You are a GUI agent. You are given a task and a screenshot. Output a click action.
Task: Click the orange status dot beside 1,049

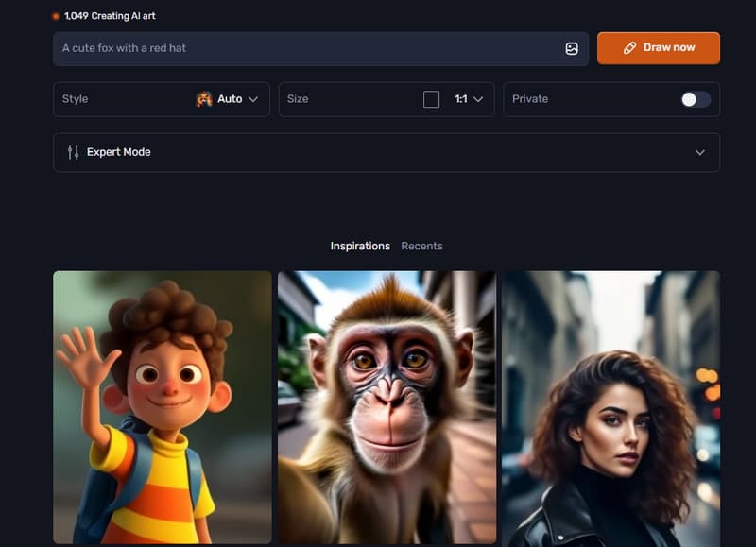pyautogui.click(x=56, y=16)
